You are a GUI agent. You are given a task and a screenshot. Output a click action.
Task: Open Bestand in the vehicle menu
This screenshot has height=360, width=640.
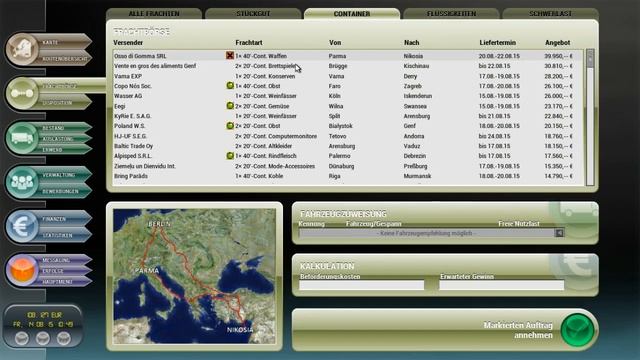[x=64, y=128]
